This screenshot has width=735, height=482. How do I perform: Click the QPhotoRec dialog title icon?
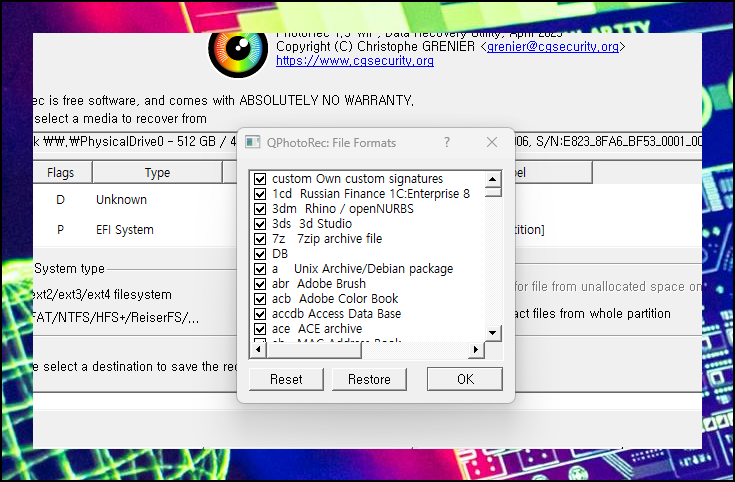(253, 142)
